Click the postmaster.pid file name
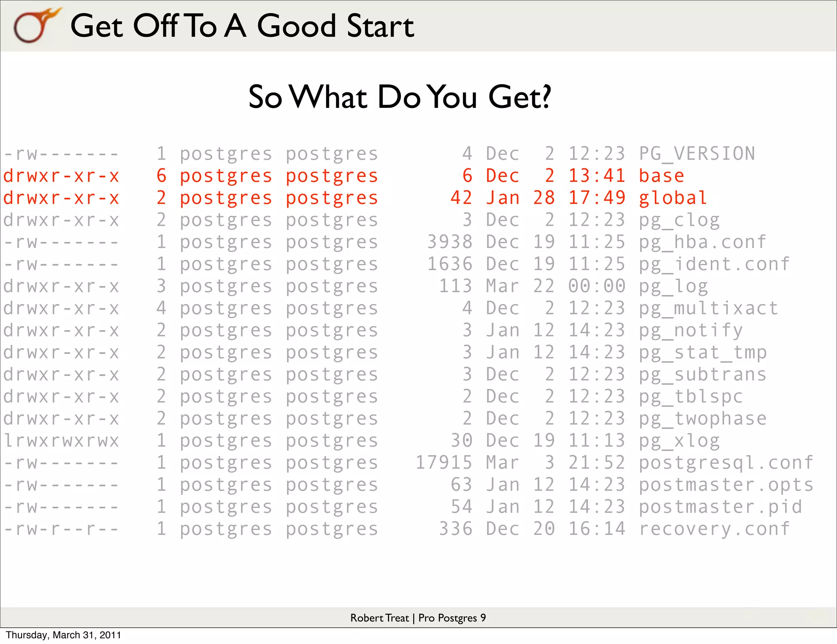 click(721, 507)
